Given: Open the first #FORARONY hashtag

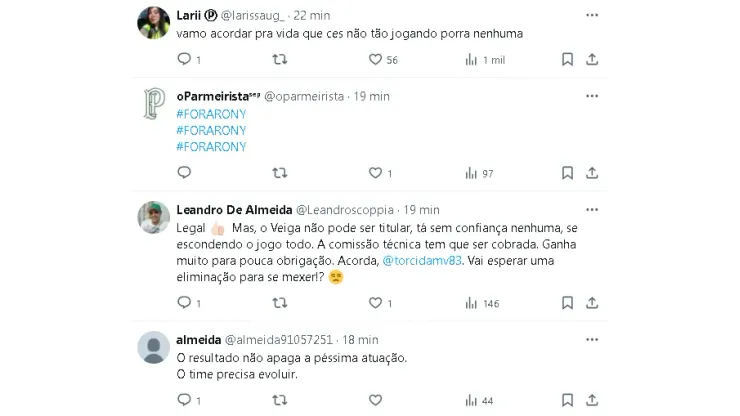Looking at the screenshot, I should 211,114.
